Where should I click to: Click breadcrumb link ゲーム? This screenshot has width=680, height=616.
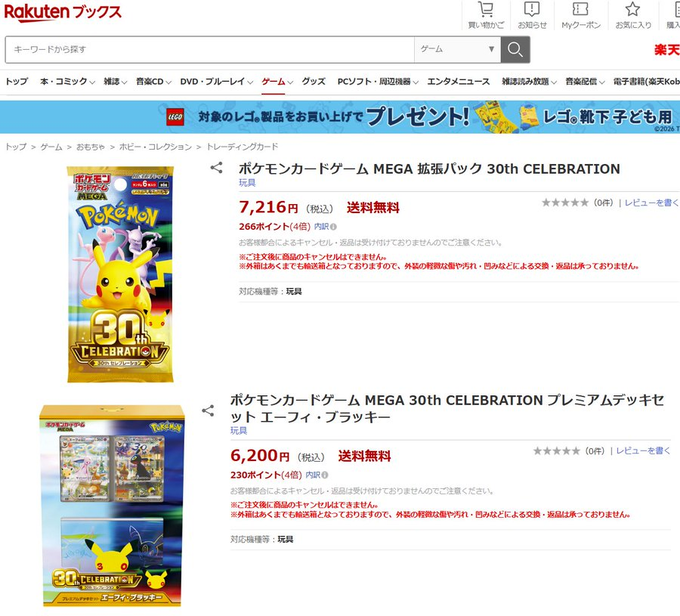pyautogui.click(x=51, y=147)
